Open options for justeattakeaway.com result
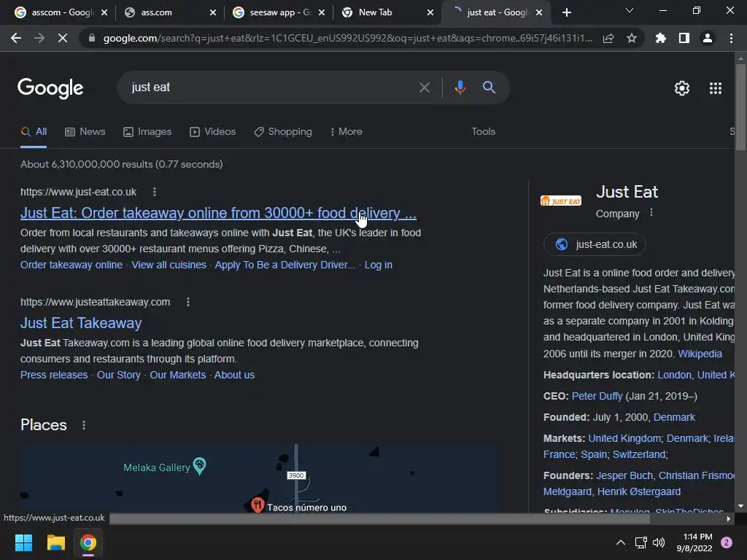747x560 pixels. click(188, 302)
